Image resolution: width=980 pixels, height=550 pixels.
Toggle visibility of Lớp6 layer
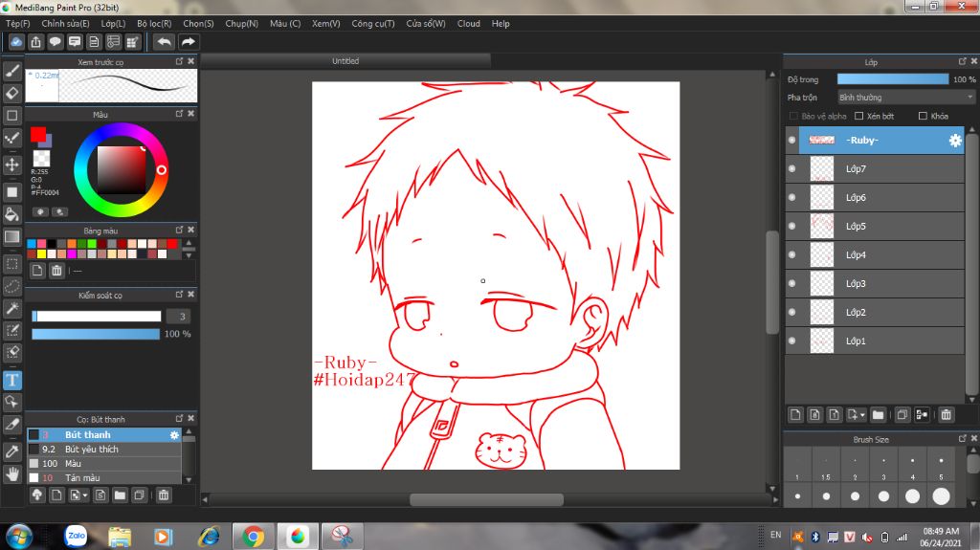(791, 197)
